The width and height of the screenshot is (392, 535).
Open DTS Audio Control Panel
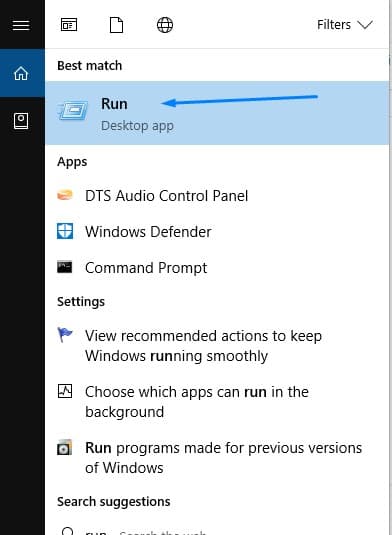coord(166,196)
